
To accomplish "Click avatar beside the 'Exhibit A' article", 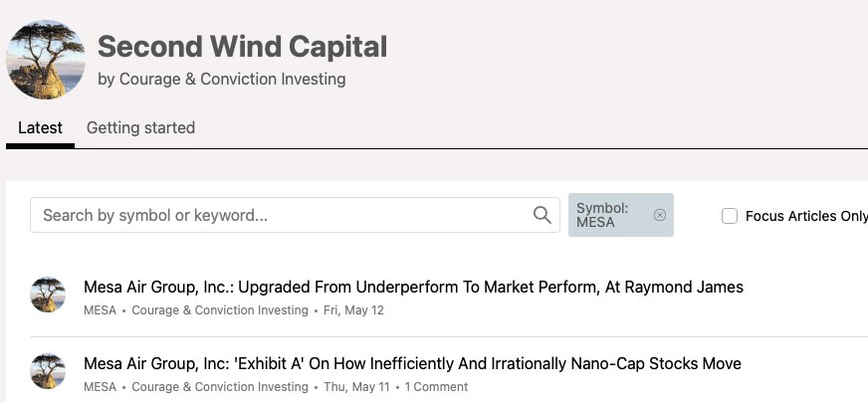I will point(48,371).
